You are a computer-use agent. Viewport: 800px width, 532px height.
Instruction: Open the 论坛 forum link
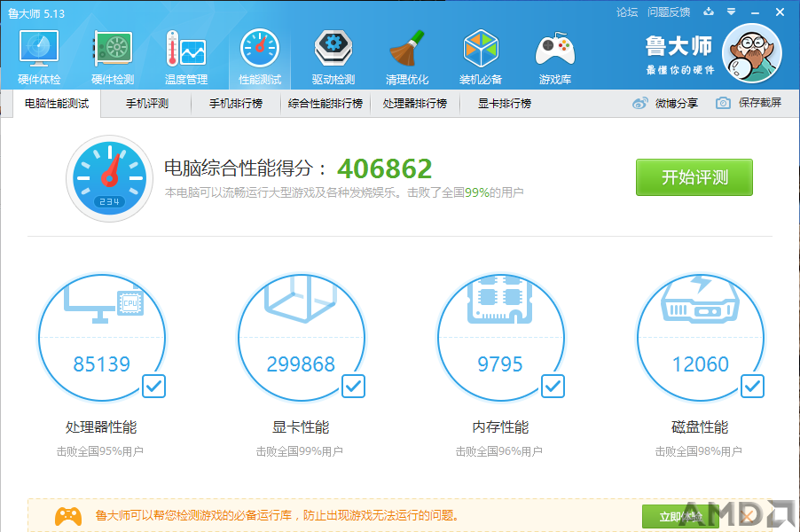click(x=627, y=12)
